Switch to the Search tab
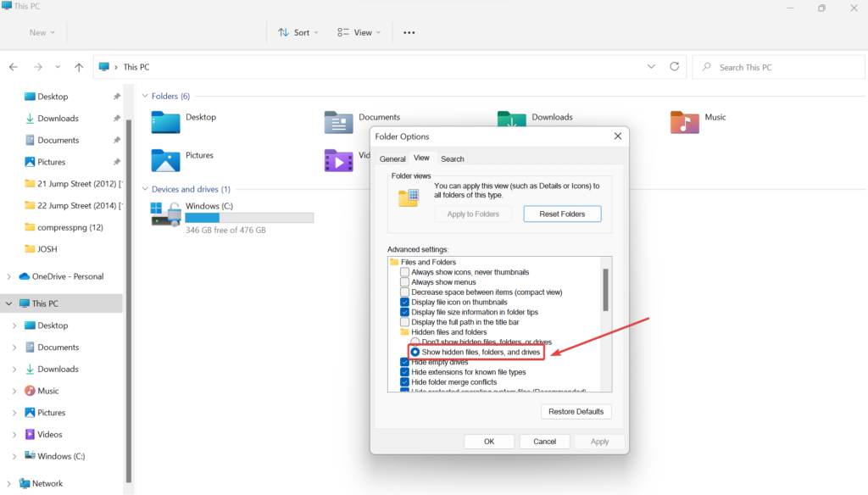Image resolution: width=868 pixels, height=495 pixels. [x=453, y=159]
